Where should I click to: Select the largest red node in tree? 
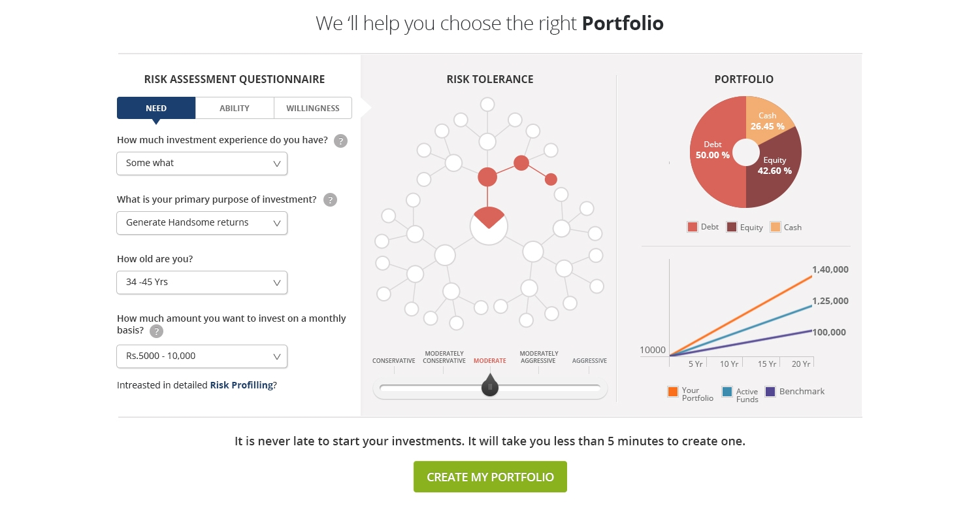point(487,177)
